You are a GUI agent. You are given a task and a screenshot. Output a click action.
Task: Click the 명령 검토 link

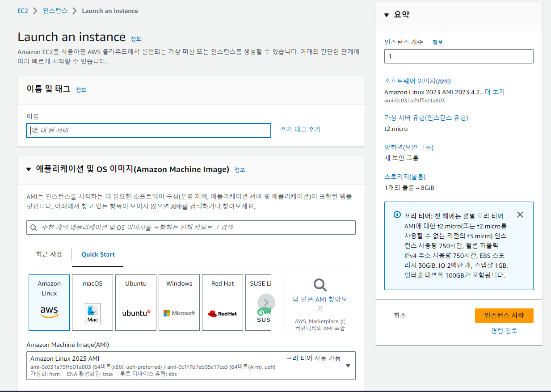click(504, 331)
